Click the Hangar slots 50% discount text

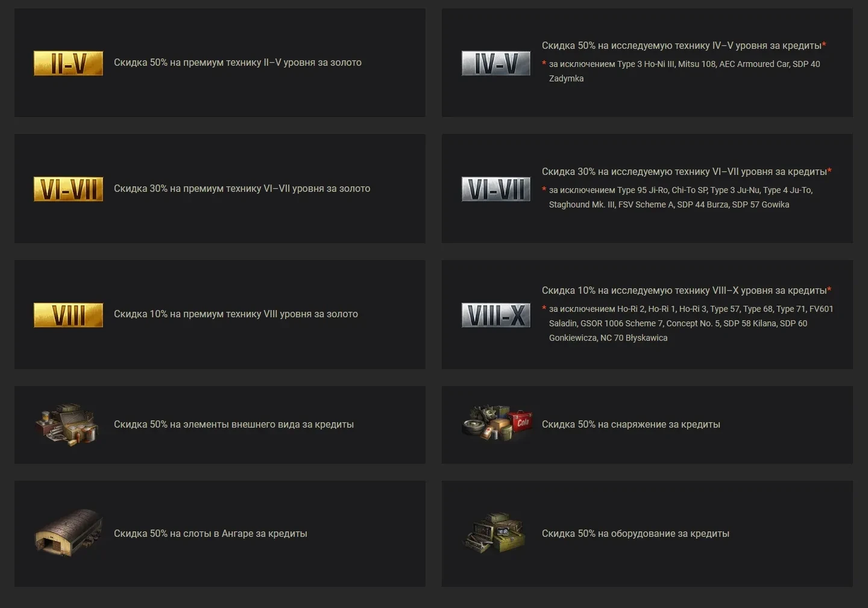tap(210, 533)
